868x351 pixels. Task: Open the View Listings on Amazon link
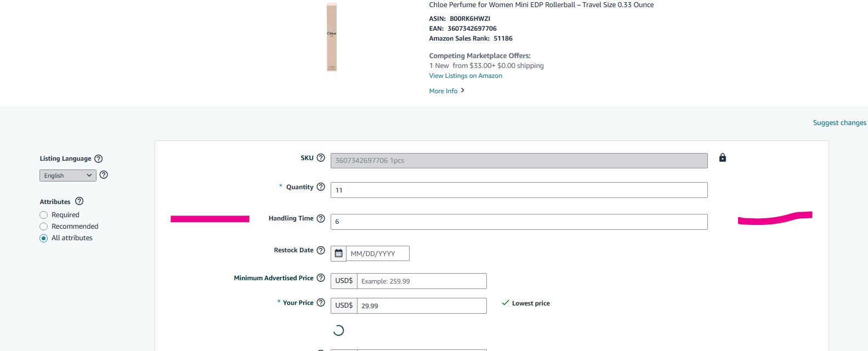(466, 76)
